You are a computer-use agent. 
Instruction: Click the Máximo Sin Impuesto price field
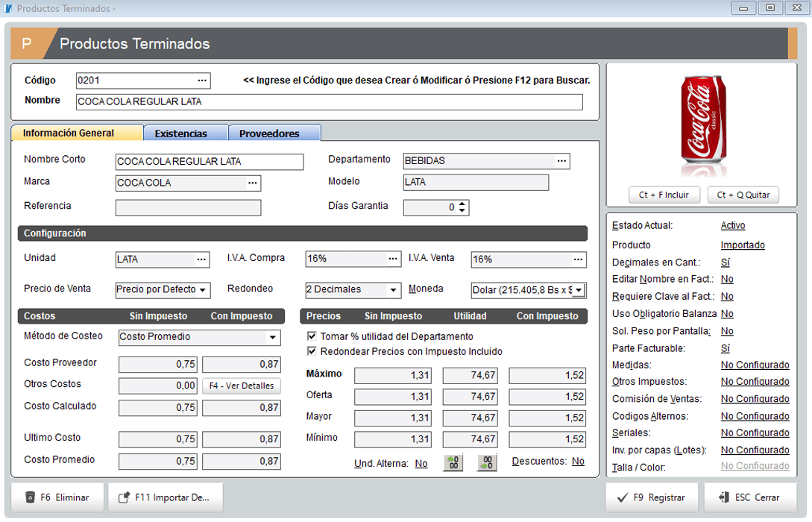(392, 375)
